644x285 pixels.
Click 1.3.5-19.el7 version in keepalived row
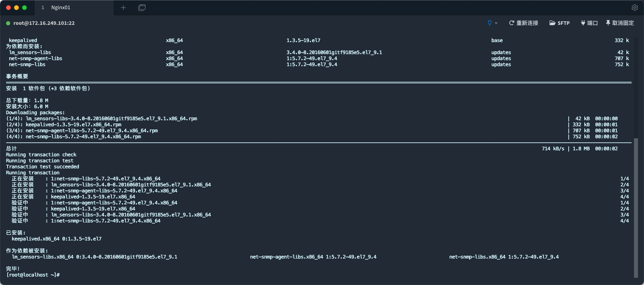point(303,40)
